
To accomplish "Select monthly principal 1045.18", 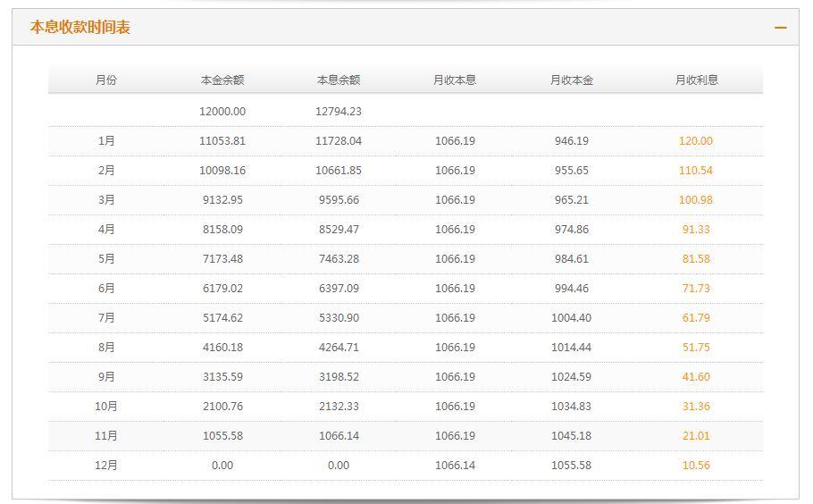I will 572,436.
